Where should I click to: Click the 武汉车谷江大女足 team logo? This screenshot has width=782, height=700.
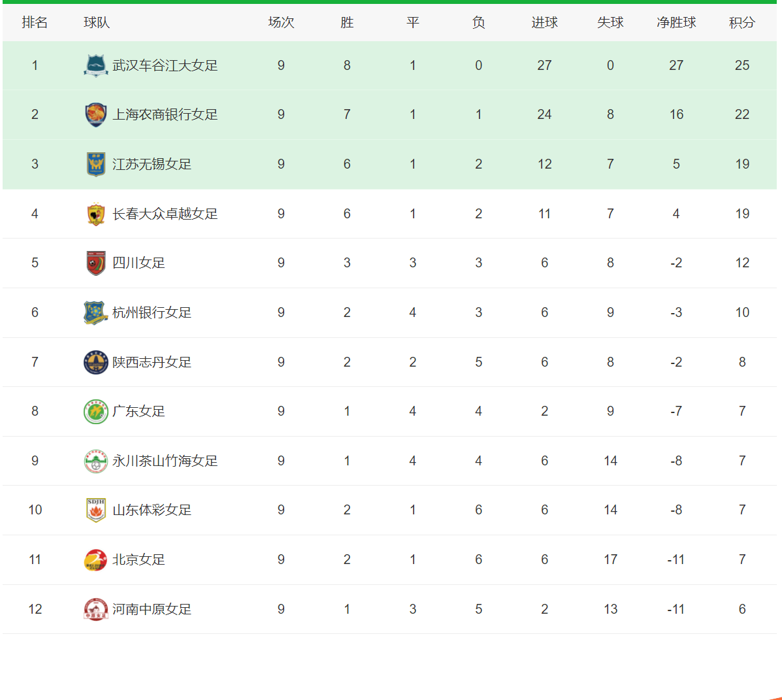point(96,65)
